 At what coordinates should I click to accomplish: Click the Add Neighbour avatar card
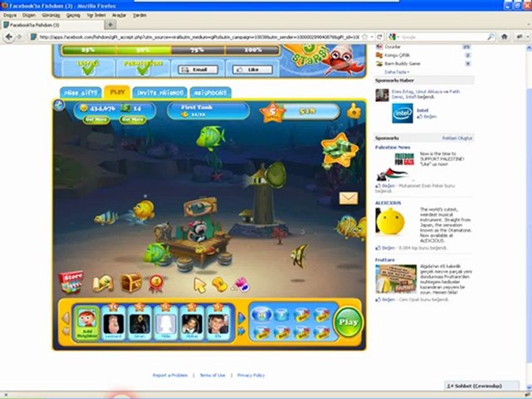[x=87, y=323]
